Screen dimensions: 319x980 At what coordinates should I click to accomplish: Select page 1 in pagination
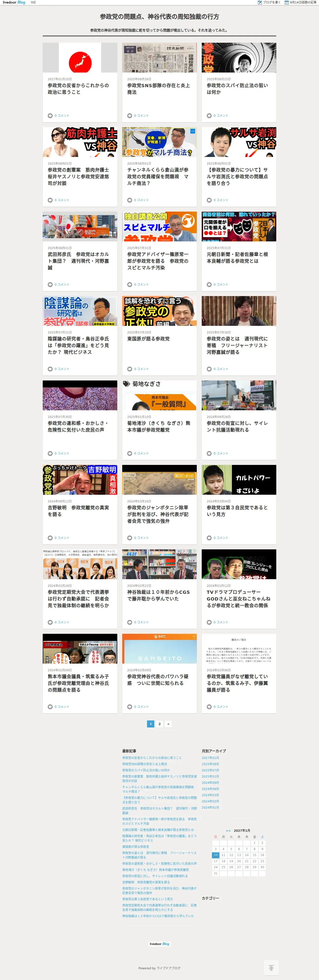pos(151,724)
